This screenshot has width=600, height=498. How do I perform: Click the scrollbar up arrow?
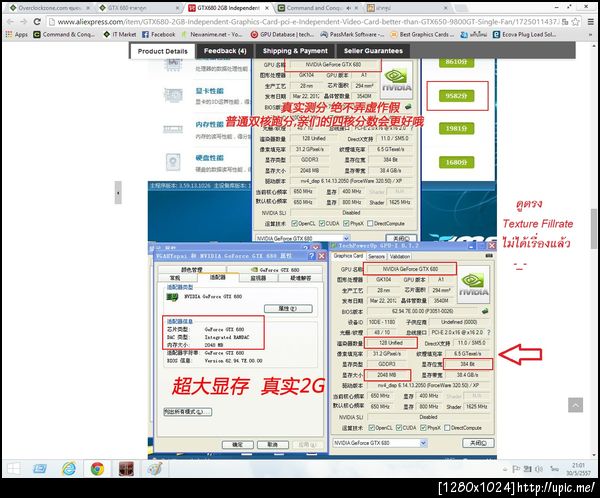point(593,45)
